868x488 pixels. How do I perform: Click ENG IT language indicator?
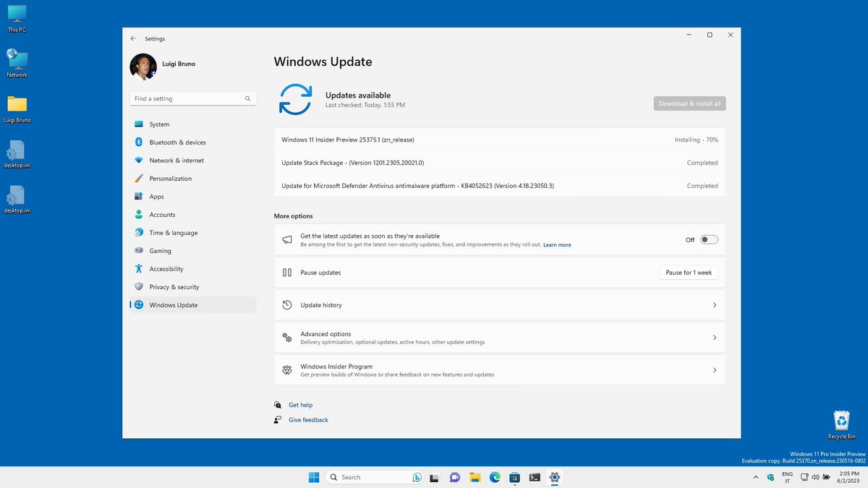[788, 477]
